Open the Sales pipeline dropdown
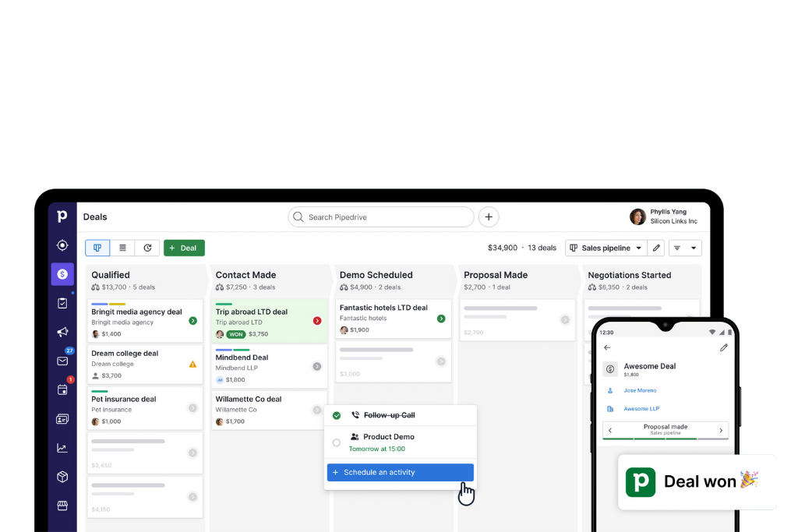This screenshot has width=798, height=532. pyautogui.click(x=606, y=248)
